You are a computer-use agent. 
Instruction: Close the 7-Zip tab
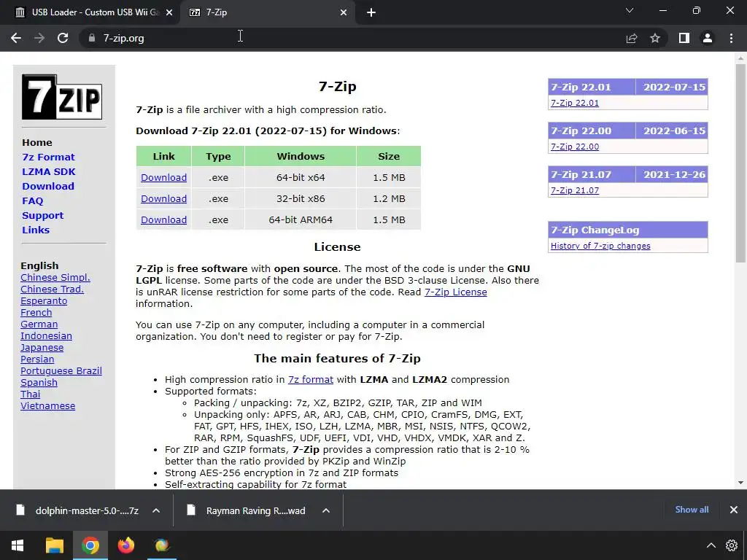[x=344, y=12]
